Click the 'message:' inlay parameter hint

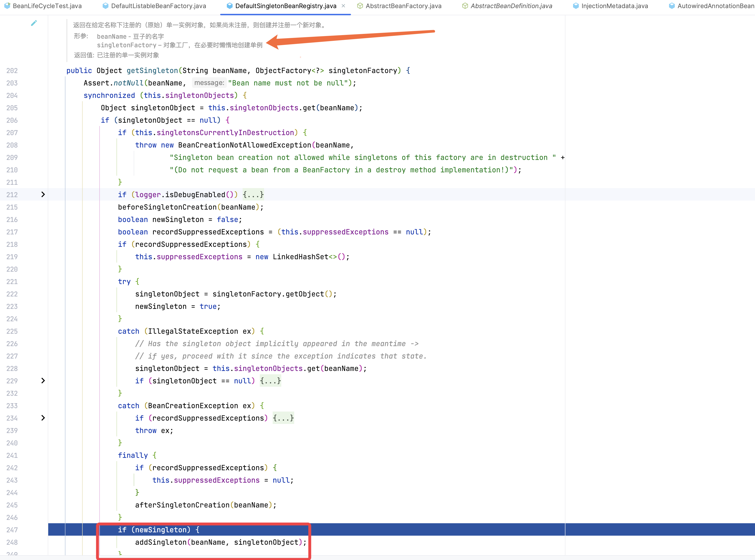click(209, 83)
